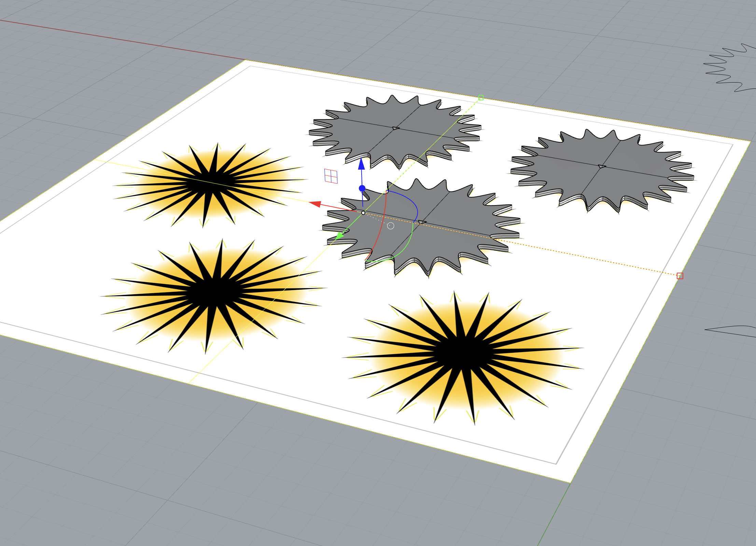The image size is (756, 546).
Task: Click the gumball's white origin ball
Action: pyautogui.click(x=363, y=213)
